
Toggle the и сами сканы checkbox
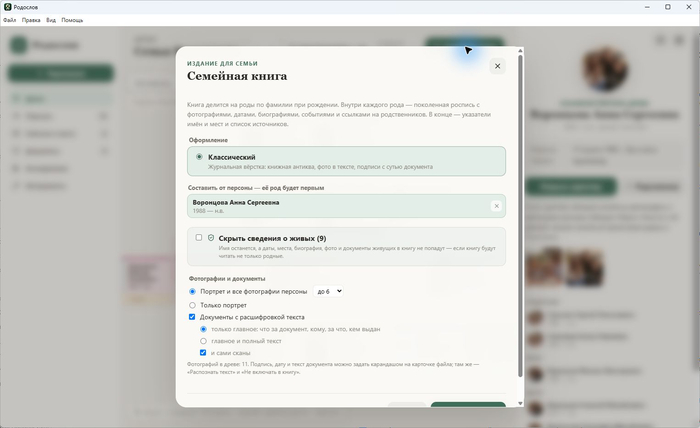click(x=203, y=353)
